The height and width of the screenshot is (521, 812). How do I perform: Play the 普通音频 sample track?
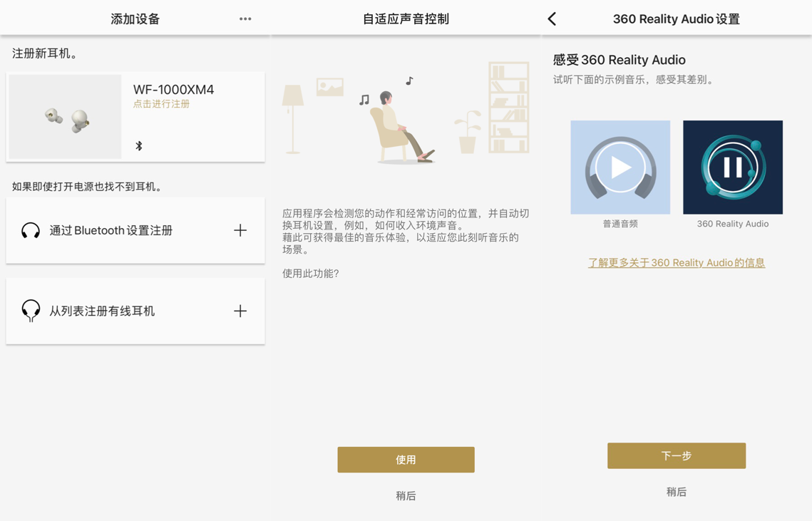click(x=620, y=167)
